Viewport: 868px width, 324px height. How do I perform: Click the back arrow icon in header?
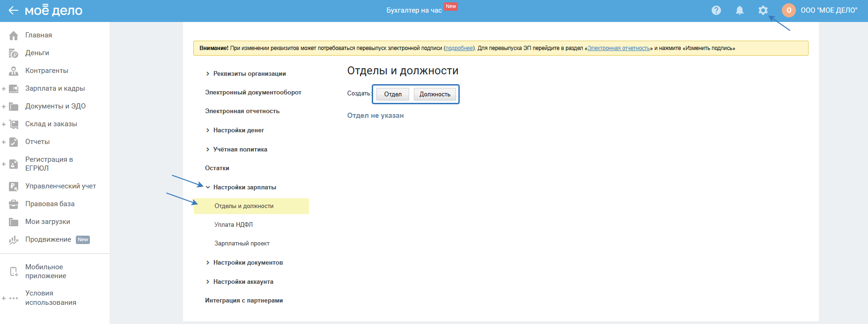13,10
